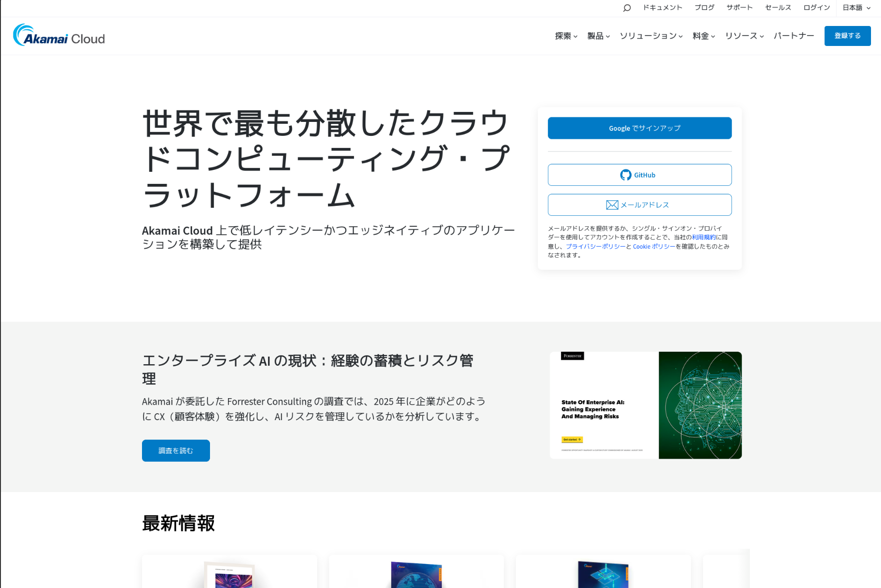Click the search magnifier icon
Viewport: 881px width, 588px height.
[626, 8]
